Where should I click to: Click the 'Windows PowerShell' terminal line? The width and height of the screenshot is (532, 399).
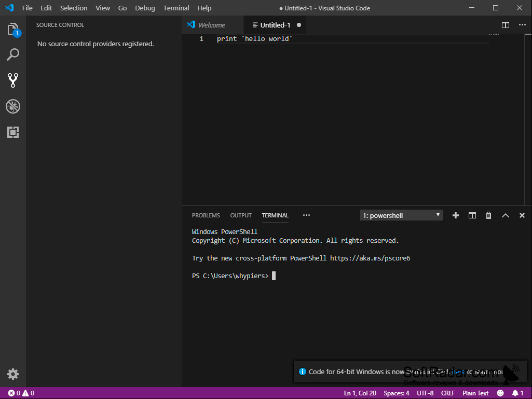click(x=225, y=232)
